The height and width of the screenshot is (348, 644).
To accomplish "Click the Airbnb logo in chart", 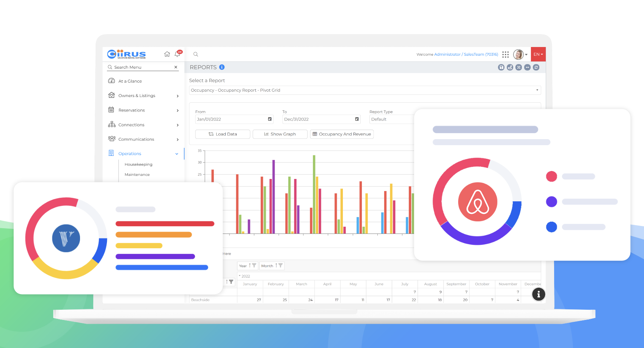I will [x=478, y=202].
